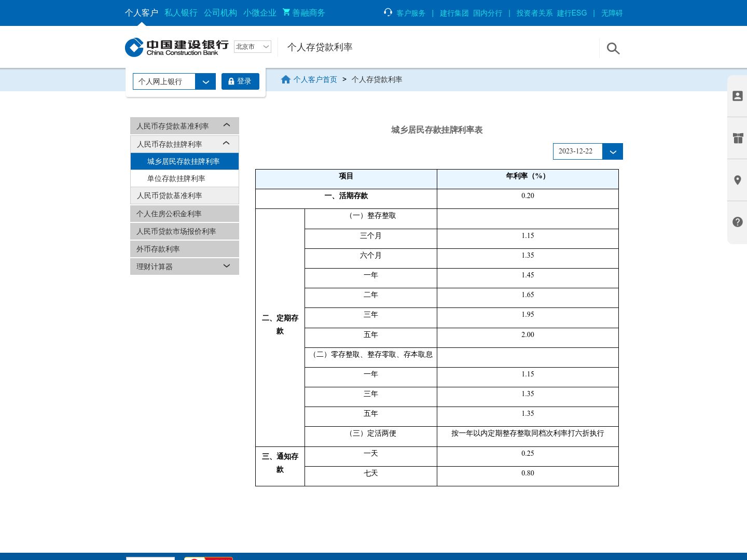747x560 pixels.
Task: Open the 个人网上银行 dropdown arrow
Action: tap(205, 81)
